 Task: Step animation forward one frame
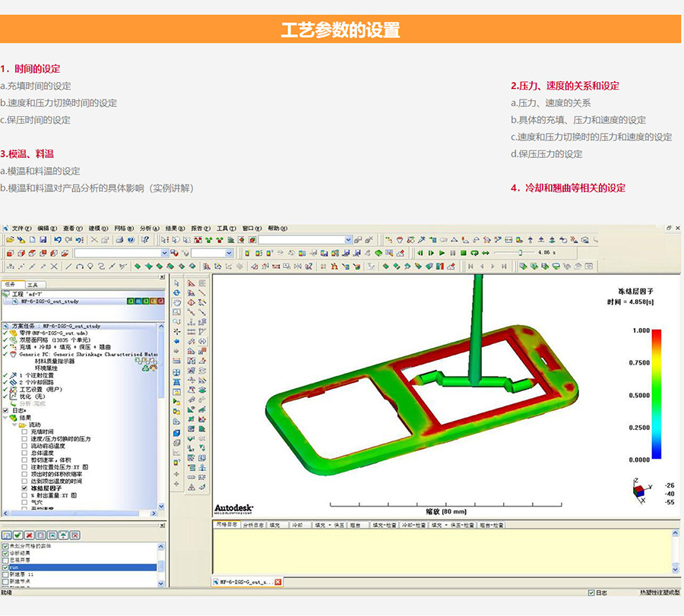[431, 253]
